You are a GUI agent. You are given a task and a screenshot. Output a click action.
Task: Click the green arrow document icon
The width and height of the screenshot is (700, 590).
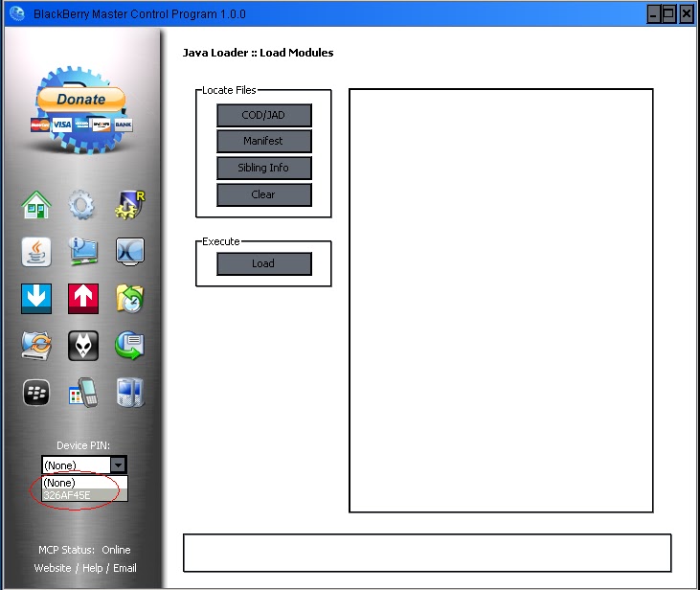[x=130, y=346]
